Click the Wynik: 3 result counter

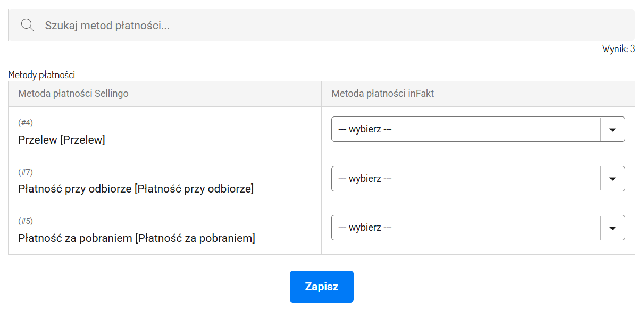click(618, 49)
